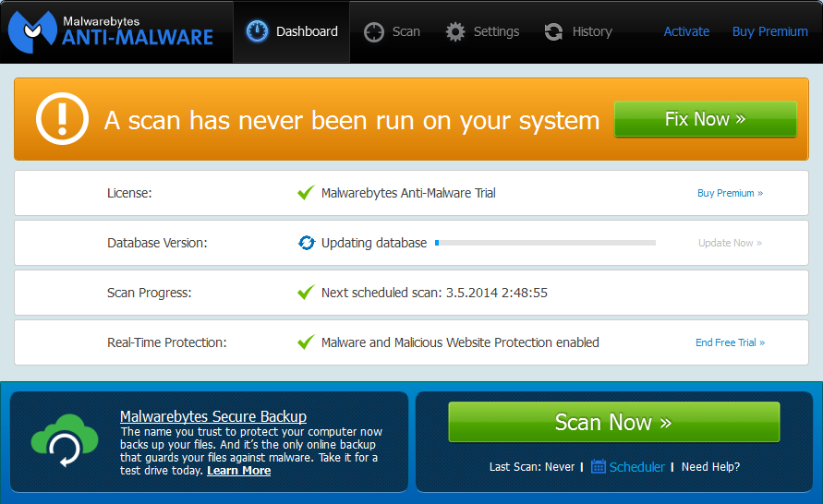Click the Secure Backup cloud icon
Screen dimensions: 823x504
click(65, 440)
